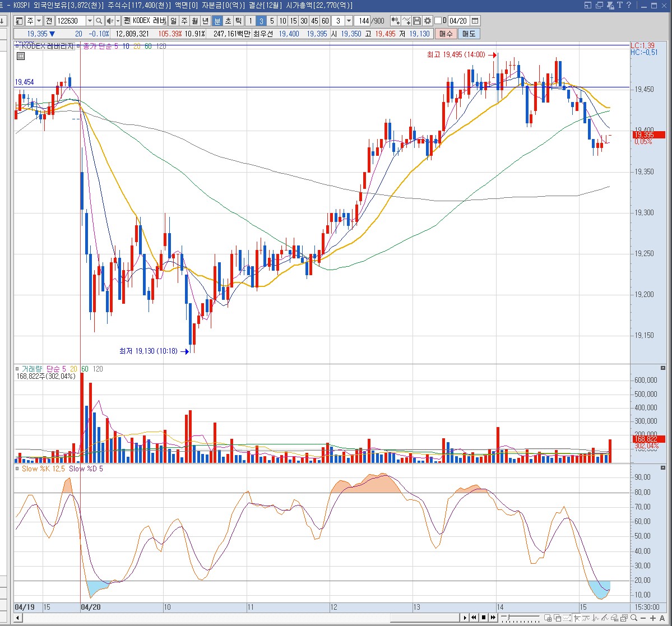Open help question mark icon
This screenshot has width=672, height=626.
pyautogui.click(x=629, y=5)
